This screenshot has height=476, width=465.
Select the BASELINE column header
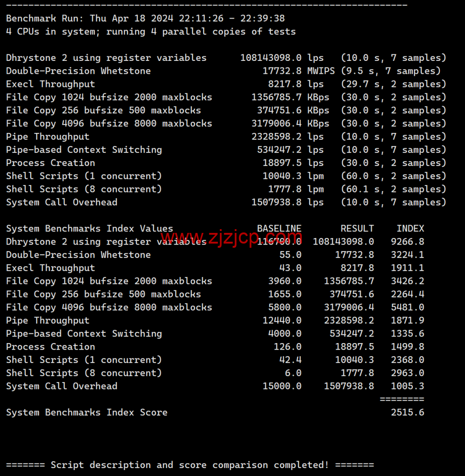[279, 228]
